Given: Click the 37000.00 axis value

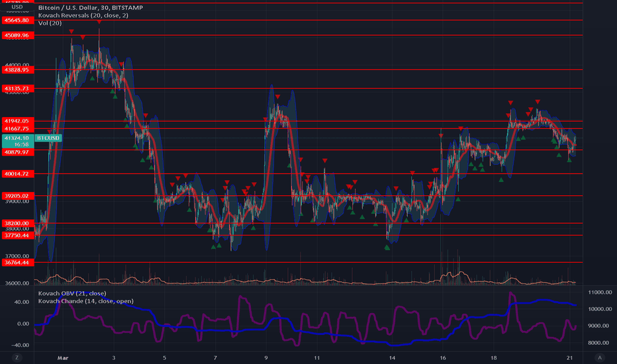Looking at the screenshot, I should tap(17, 255).
